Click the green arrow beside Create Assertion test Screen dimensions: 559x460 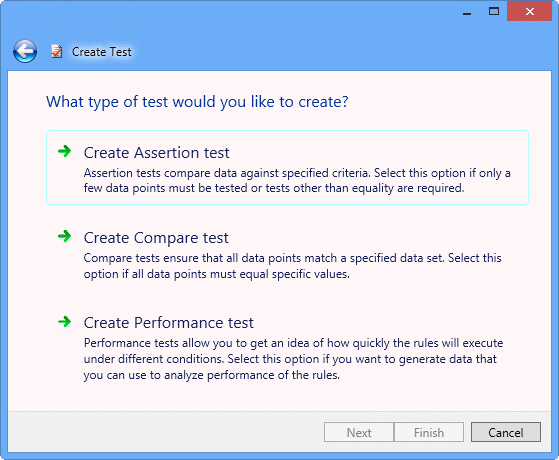click(65, 151)
